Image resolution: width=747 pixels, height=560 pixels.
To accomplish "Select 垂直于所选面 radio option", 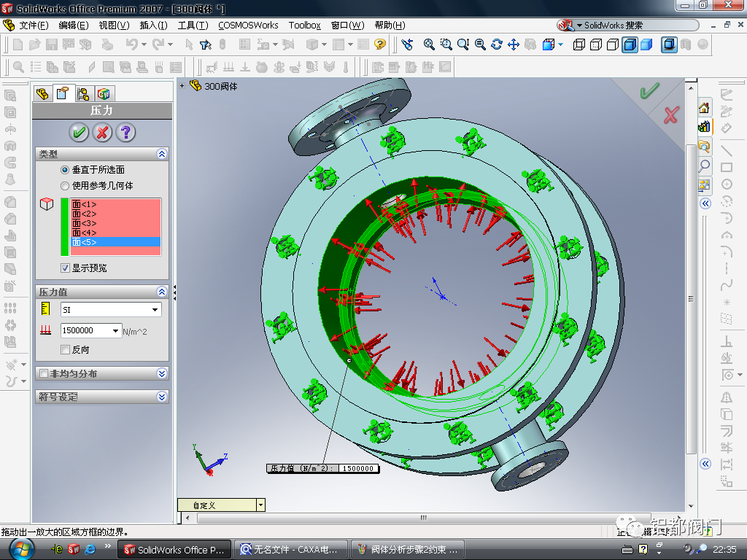I will point(65,170).
